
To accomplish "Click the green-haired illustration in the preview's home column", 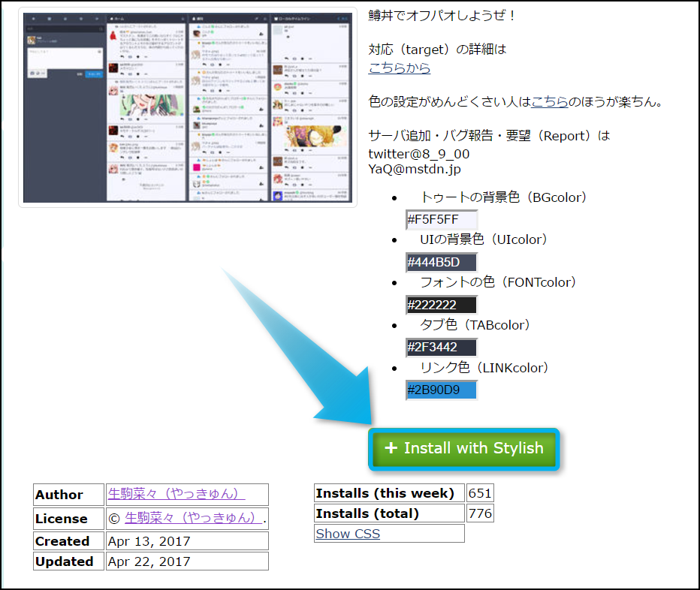I will (150, 103).
